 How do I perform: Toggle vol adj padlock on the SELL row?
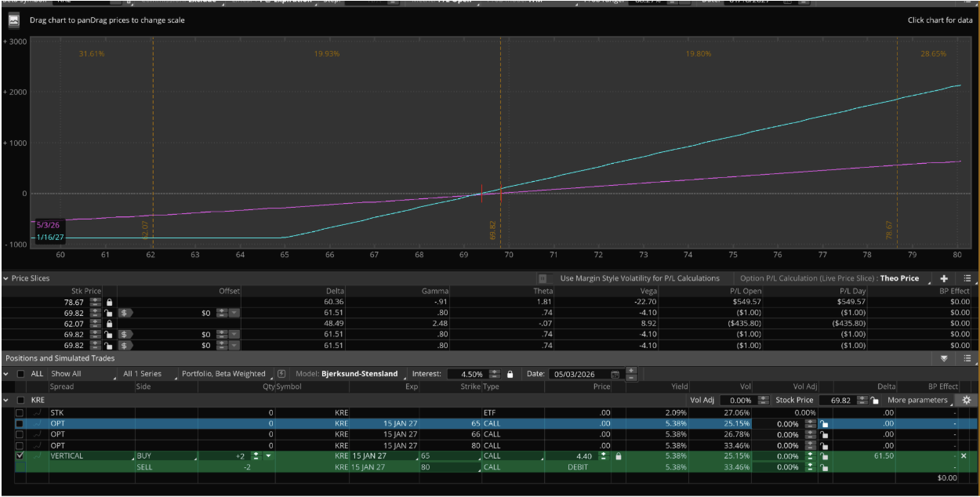click(x=824, y=466)
